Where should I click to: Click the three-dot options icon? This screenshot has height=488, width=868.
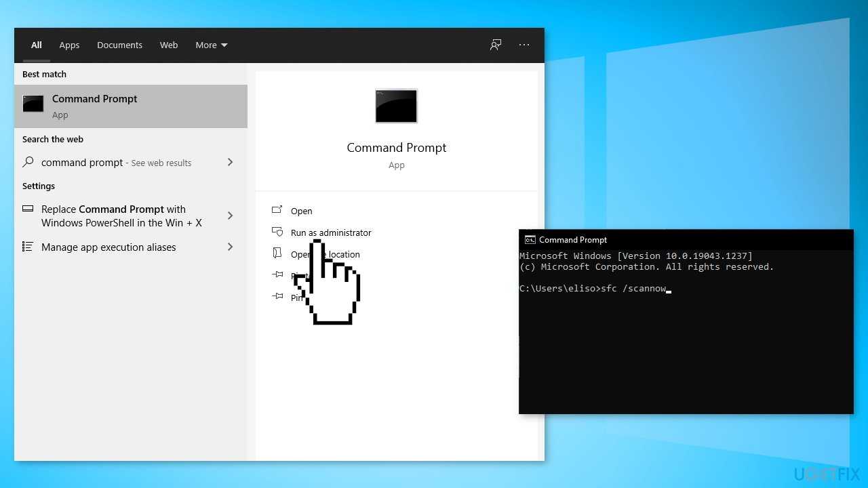pyautogui.click(x=524, y=45)
